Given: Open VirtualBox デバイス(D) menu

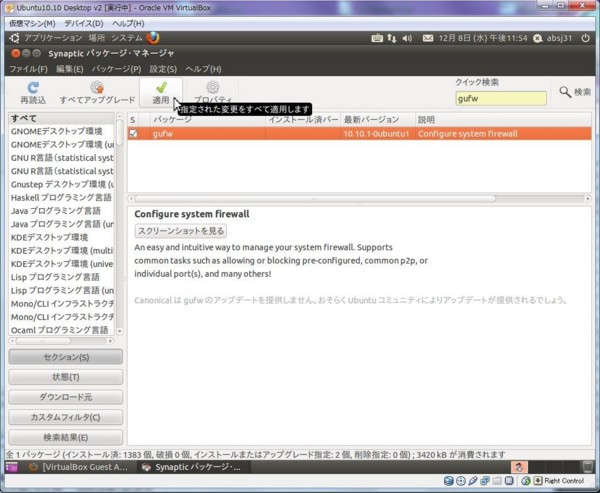Looking at the screenshot, I should pyautogui.click(x=84, y=24).
